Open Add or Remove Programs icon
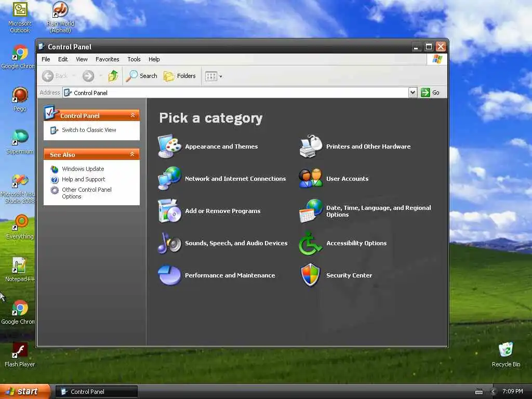The width and height of the screenshot is (532, 399). pyautogui.click(x=169, y=211)
